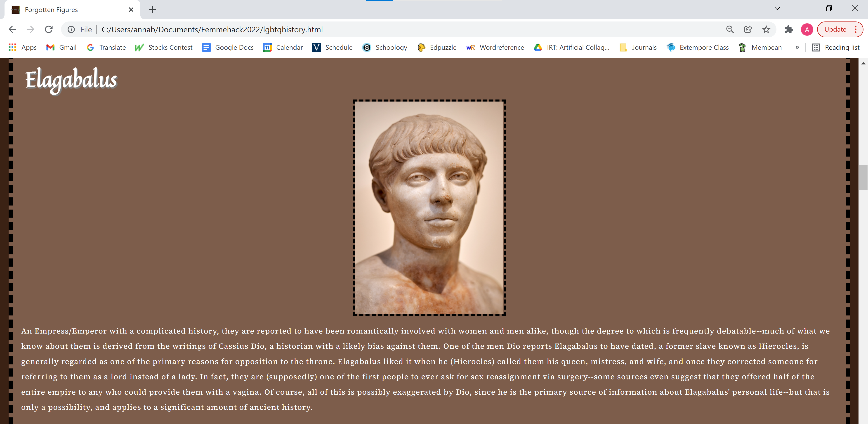Open a new browser tab

click(152, 9)
